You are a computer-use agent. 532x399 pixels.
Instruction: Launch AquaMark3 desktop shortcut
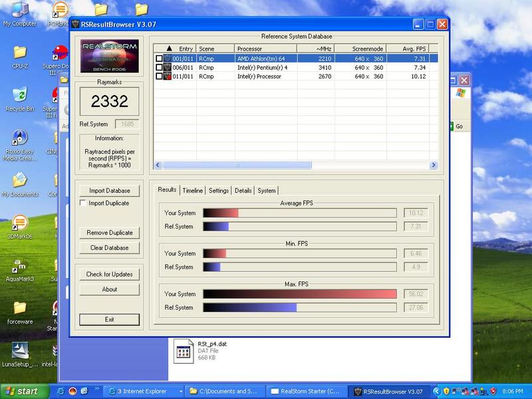(x=20, y=270)
